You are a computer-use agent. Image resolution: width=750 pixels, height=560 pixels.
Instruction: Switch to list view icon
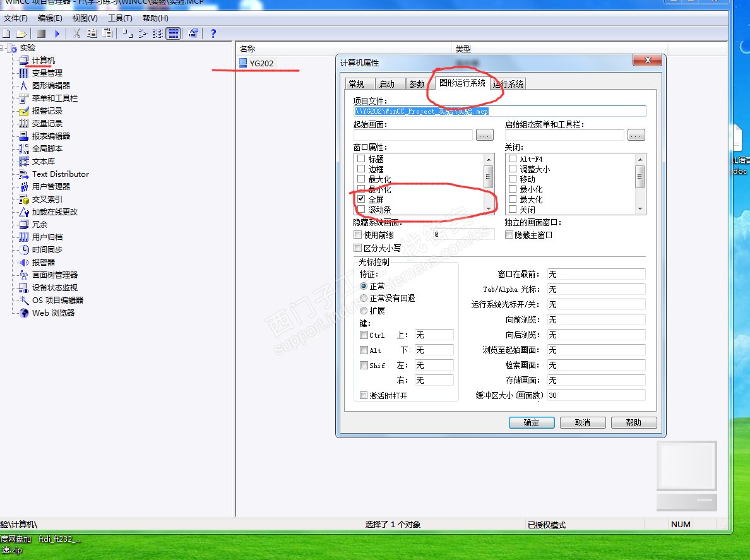pyautogui.click(x=158, y=33)
